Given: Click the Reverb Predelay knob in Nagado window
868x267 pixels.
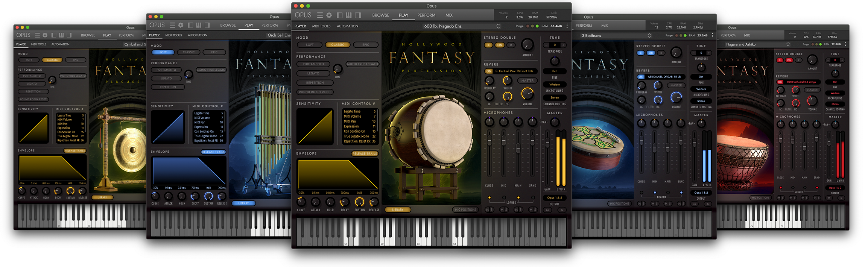Looking at the screenshot, I should pyautogui.click(x=489, y=80).
